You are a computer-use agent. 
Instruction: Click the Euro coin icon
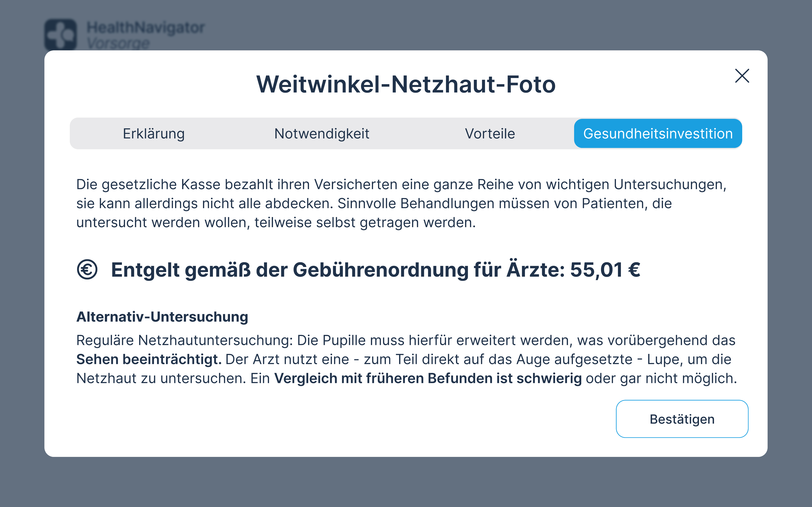pyautogui.click(x=87, y=269)
